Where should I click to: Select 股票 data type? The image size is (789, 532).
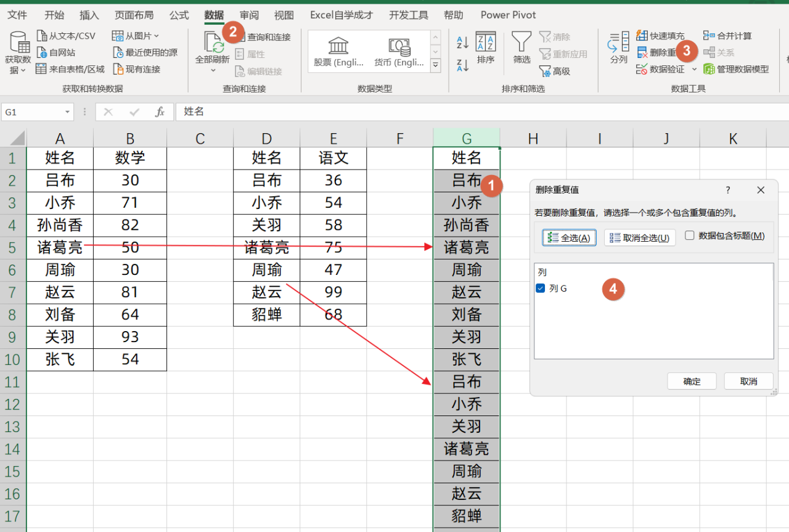pyautogui.click(x=338, y=52)
